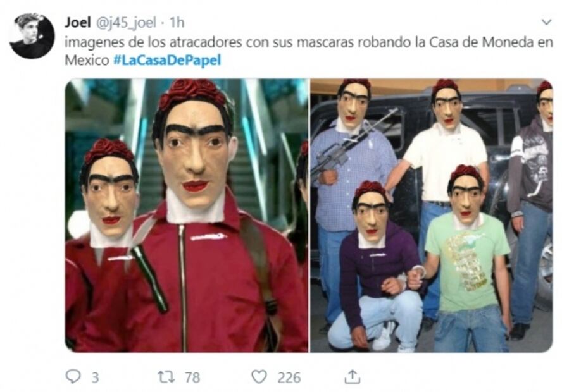Open the right group photo image
Viewport: 562px width, 392px height.
pos(432,216)
